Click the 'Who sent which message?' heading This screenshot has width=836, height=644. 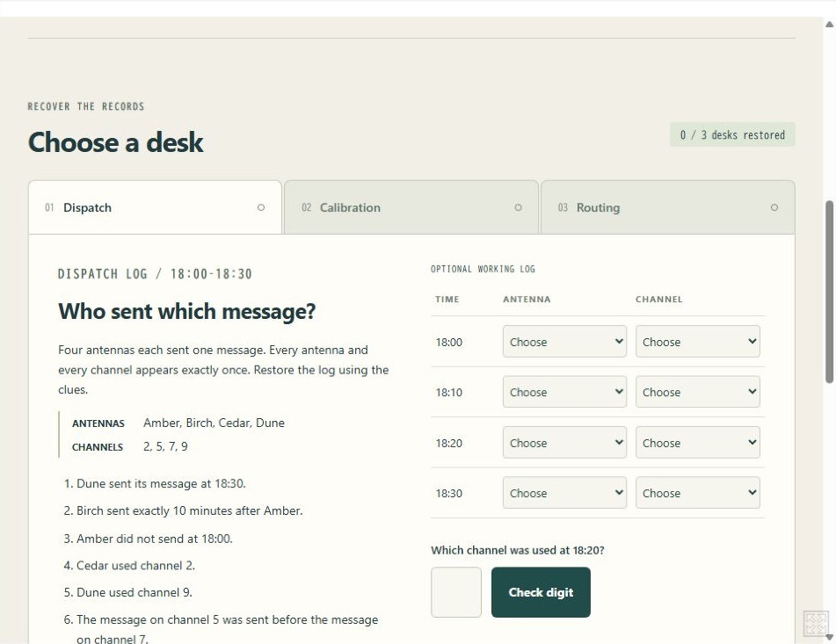coord(186,311)
